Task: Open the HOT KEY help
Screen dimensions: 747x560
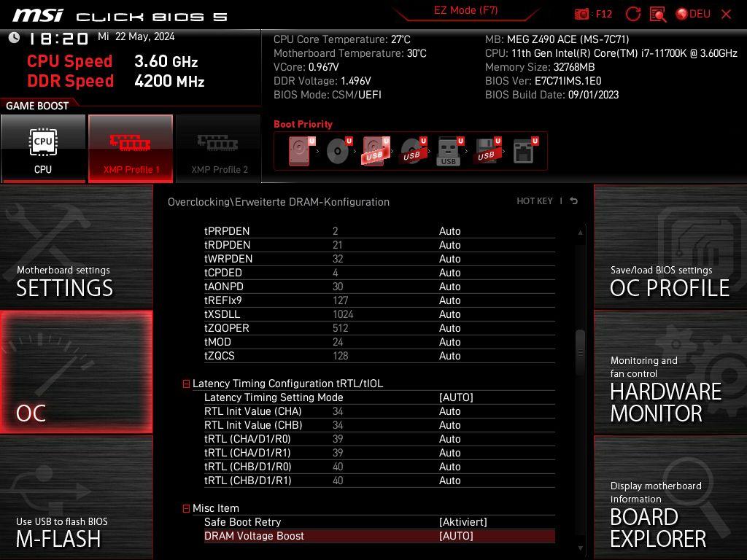Action: 535,201
